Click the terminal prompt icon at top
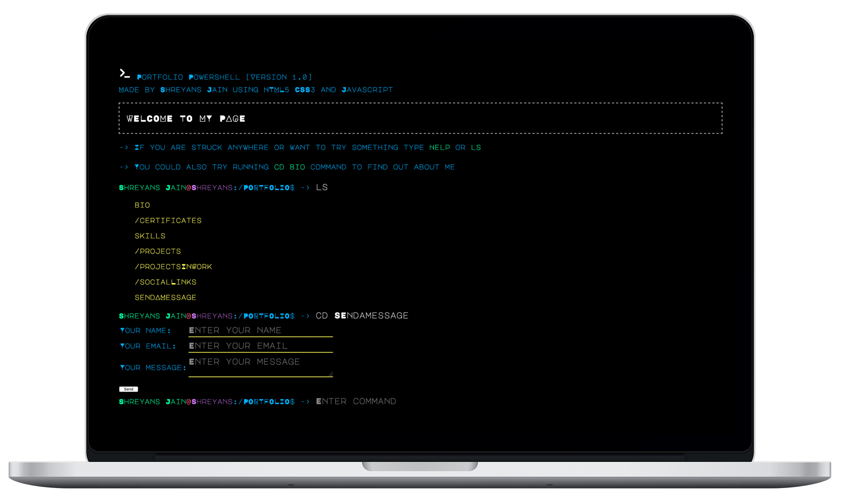The width and height of the screenshot is (852, 504). coord(124,73)
